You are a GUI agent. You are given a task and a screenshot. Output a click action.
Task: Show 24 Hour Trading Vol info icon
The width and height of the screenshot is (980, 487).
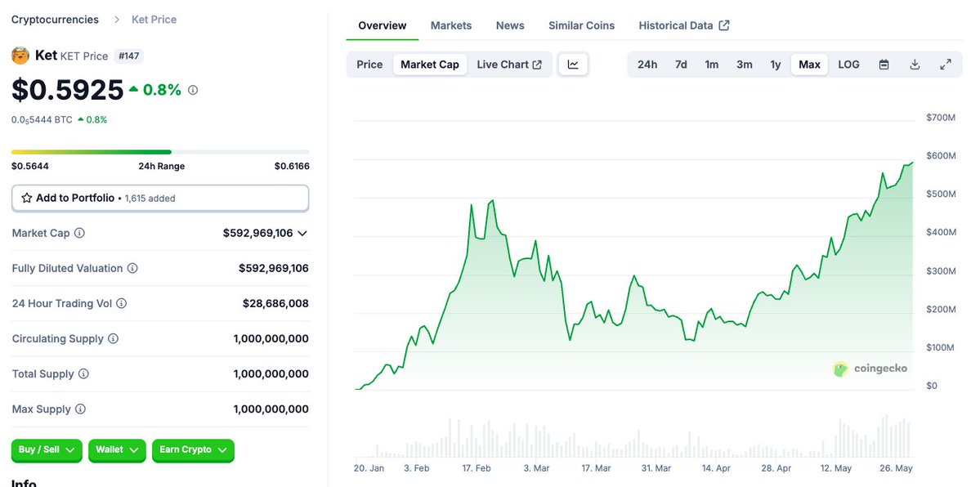(x=121, y=303)
